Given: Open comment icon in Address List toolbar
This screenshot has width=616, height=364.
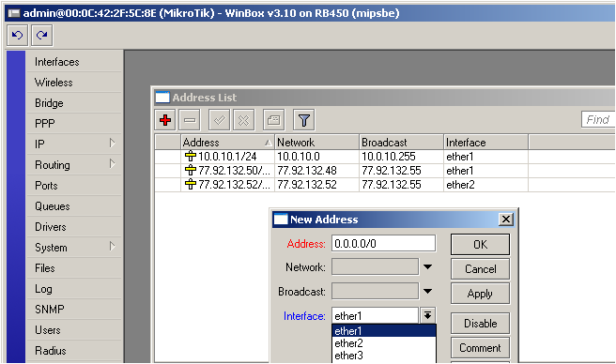Looking at the screenshot, I should tap(273, 120).
